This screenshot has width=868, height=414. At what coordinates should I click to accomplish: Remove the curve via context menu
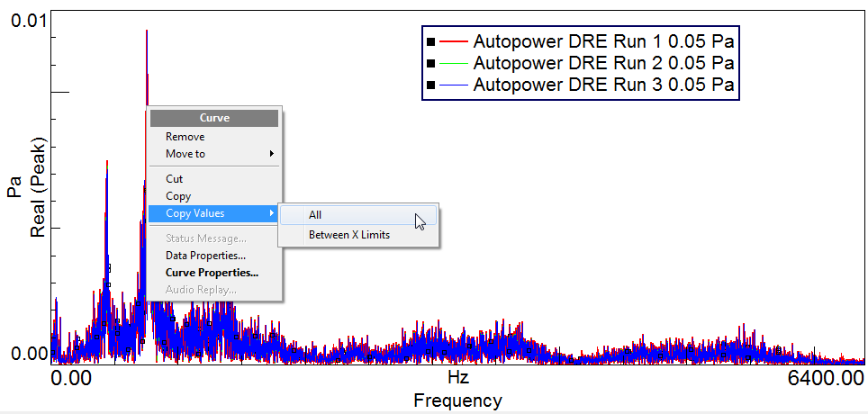coord(185,137)
